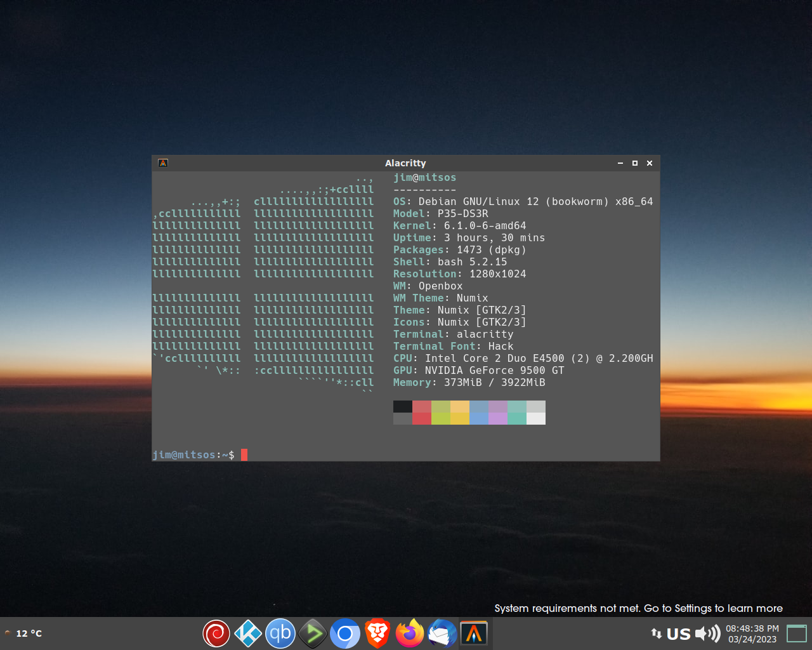Click the Icons: Numix [GTK2/3] line
Image resolution: width=812 pixels, height=650 pixels.
pyautogui.click(x=460, y=322)
